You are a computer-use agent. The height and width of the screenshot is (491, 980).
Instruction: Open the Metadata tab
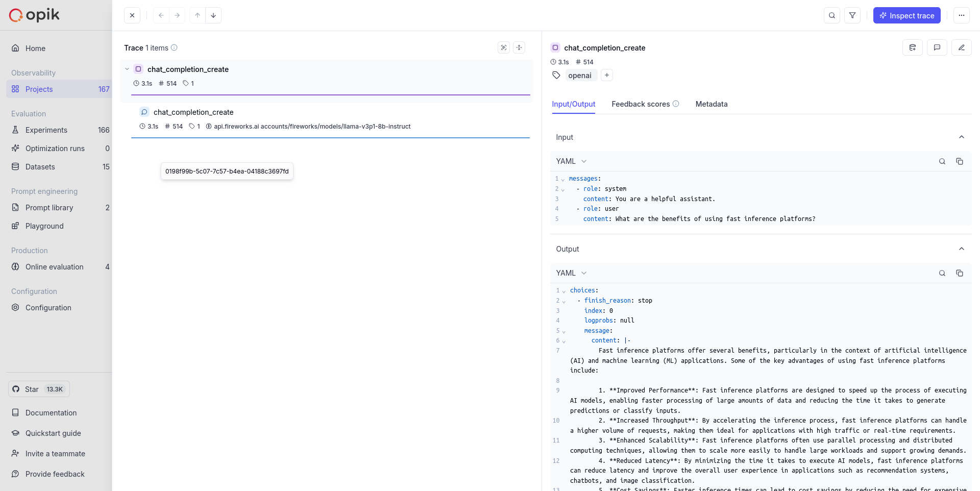tap(712, 104)
